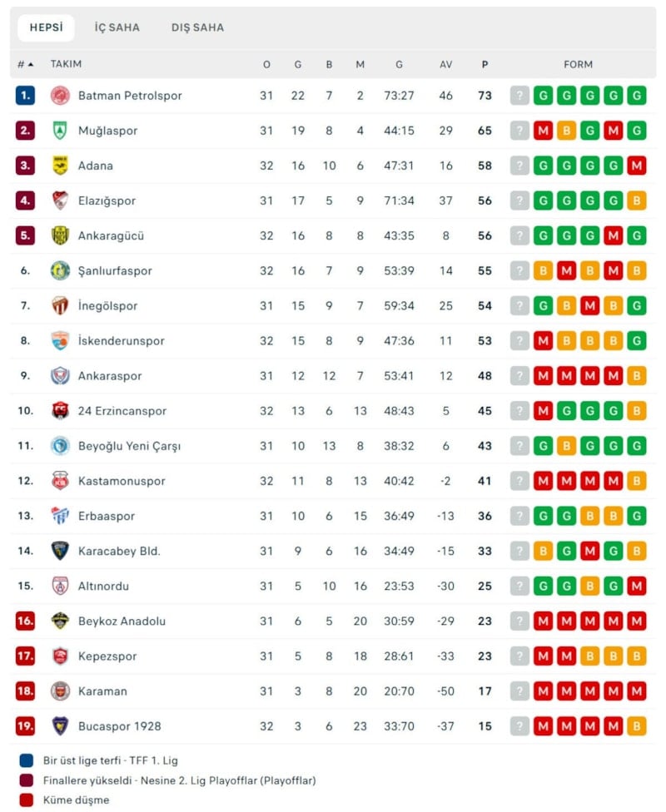Sort table by the # rank column
666x812 pixels.
tap(25, 64)
